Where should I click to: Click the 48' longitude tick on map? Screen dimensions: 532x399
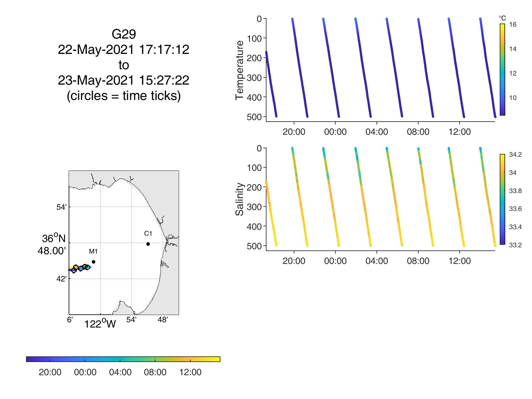point(163,320)
